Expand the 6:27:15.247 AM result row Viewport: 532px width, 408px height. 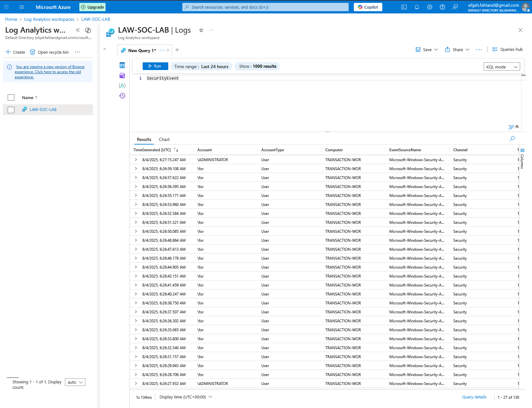click(x=136, y=160)
